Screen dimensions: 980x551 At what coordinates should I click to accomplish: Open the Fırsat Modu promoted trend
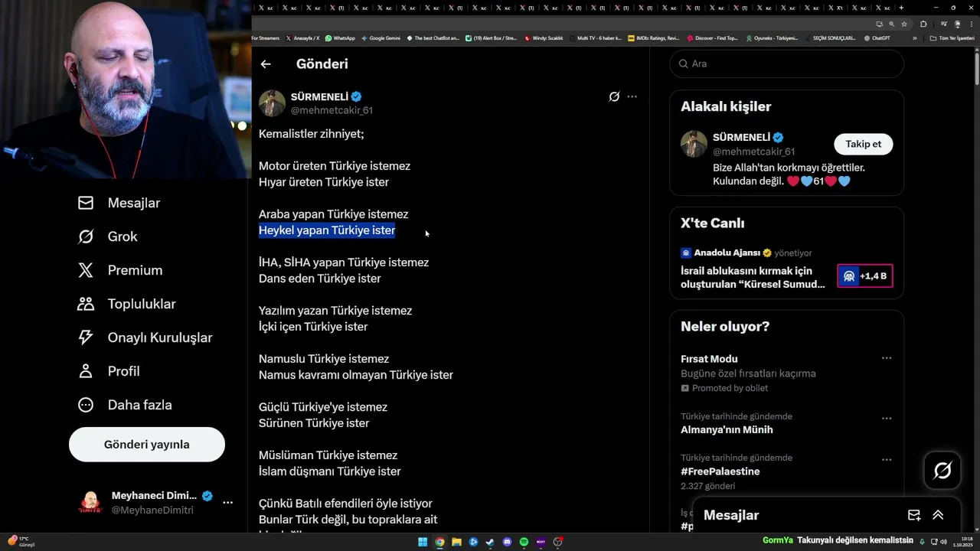[x=786, y=373]
